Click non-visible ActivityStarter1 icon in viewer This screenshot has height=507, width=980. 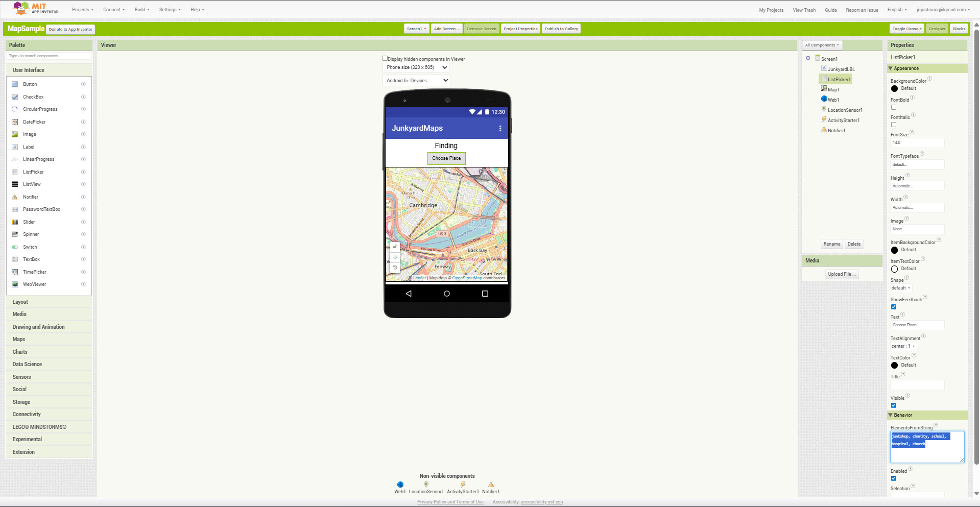[463, 485]
